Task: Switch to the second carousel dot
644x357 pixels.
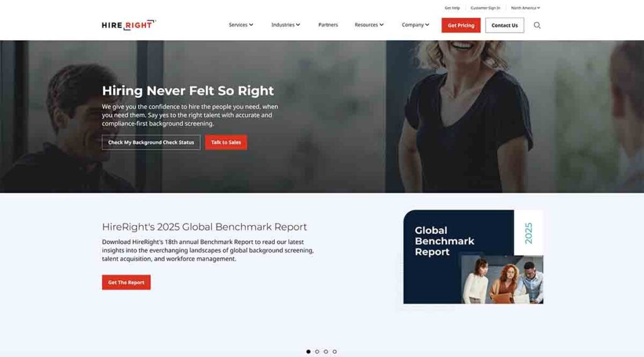Action: (317, 352)
